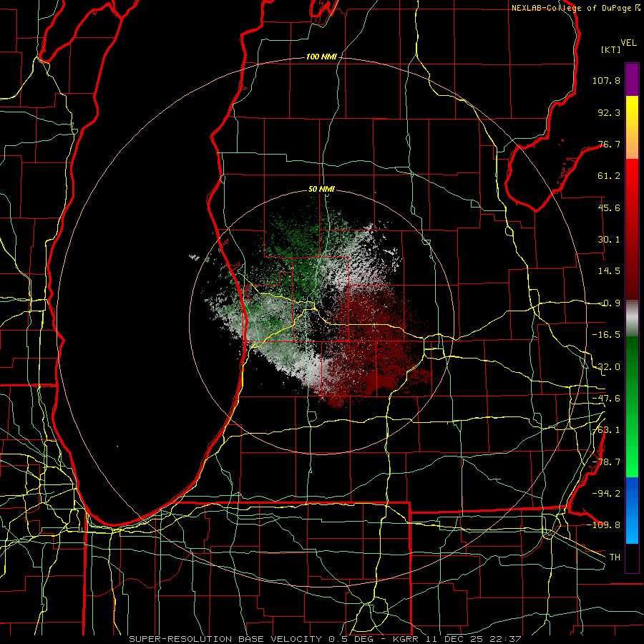Pick the yellow-orange segment of the color bar
644x644 pixels.
click(632, 127)
